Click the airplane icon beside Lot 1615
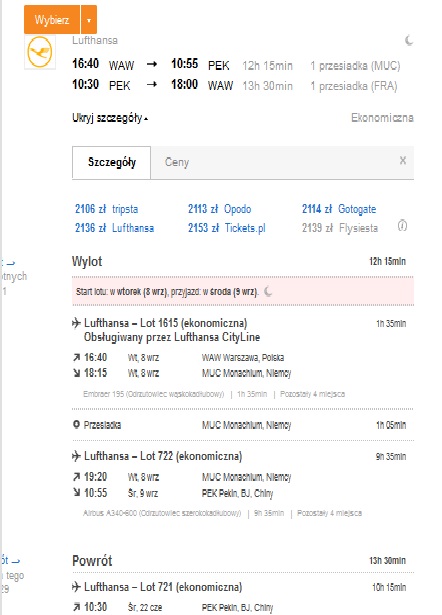Image resolution: width=442 pixels, height=615 pixels. pyautogui.click(x=76, y=323)
